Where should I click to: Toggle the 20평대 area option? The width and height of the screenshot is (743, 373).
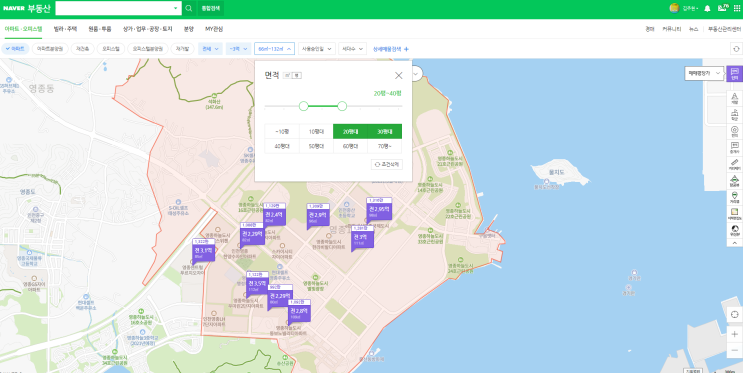pyautogui.click(x=350, y=131)
